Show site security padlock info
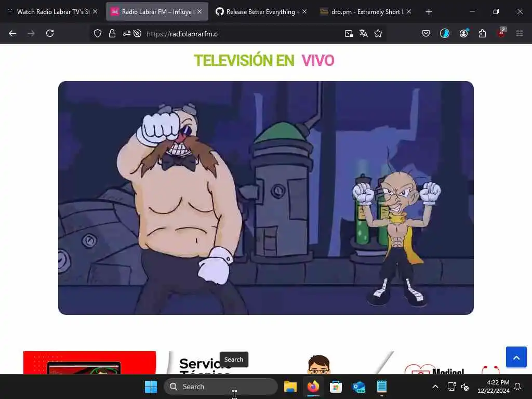Image resolution: width=532 pixels, height=399 pixels. [x=112, y=34]
